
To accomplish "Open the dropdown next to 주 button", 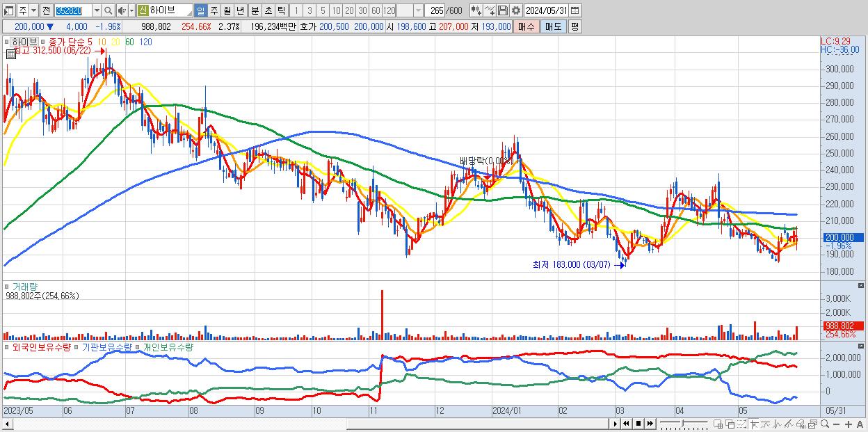I will tap(33, 10).
